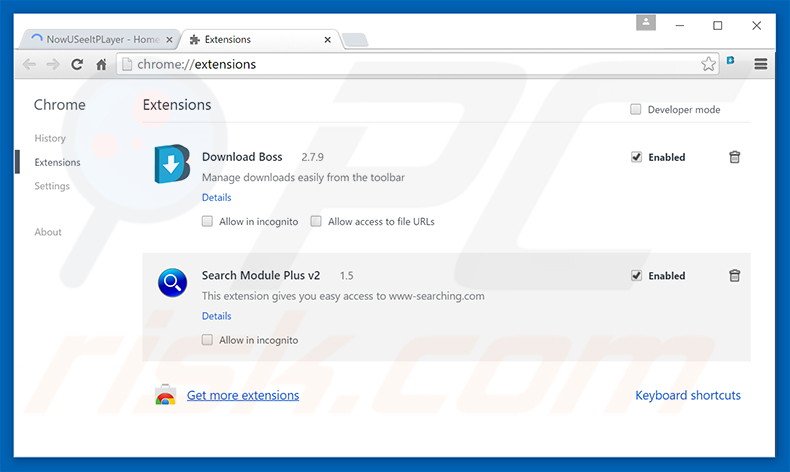Click the Download Boss extension logo

click(172, 164)
